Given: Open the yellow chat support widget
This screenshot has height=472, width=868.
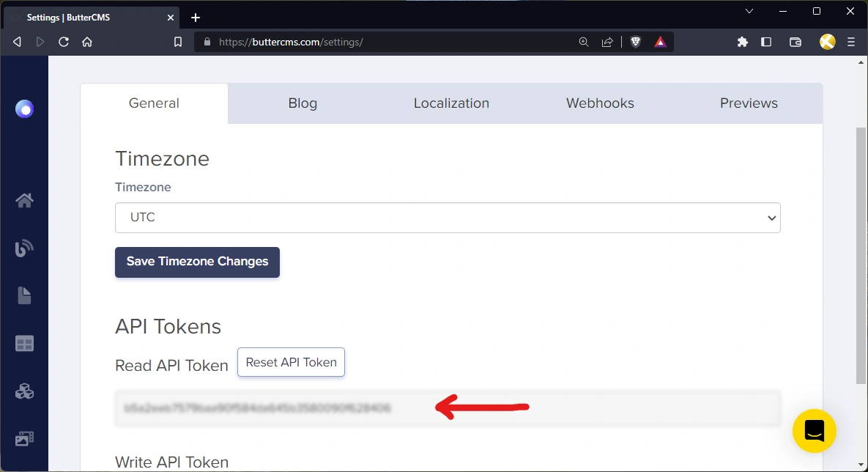Looking at the screenshot, I should pyautogui.click(x=815, y=431).
